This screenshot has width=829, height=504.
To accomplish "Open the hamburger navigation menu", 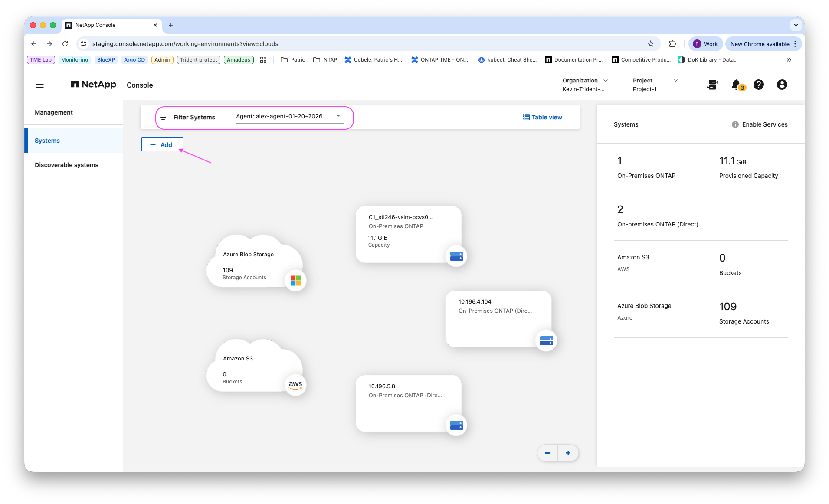I will 40,85.
